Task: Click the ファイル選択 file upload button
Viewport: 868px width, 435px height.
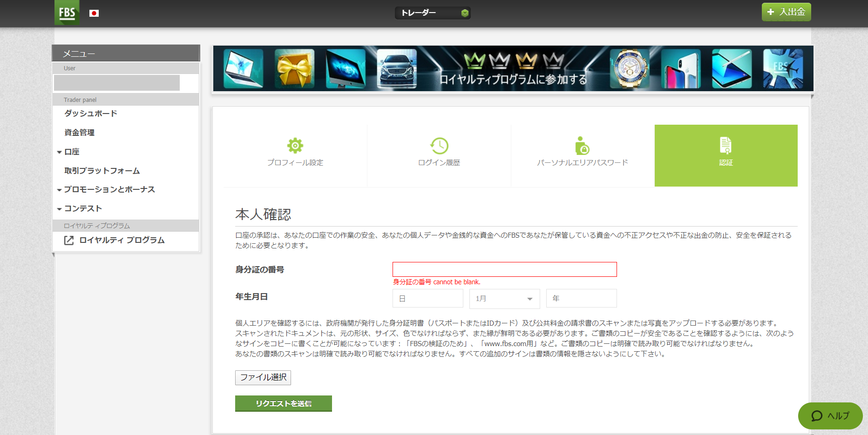Action: 263,378
